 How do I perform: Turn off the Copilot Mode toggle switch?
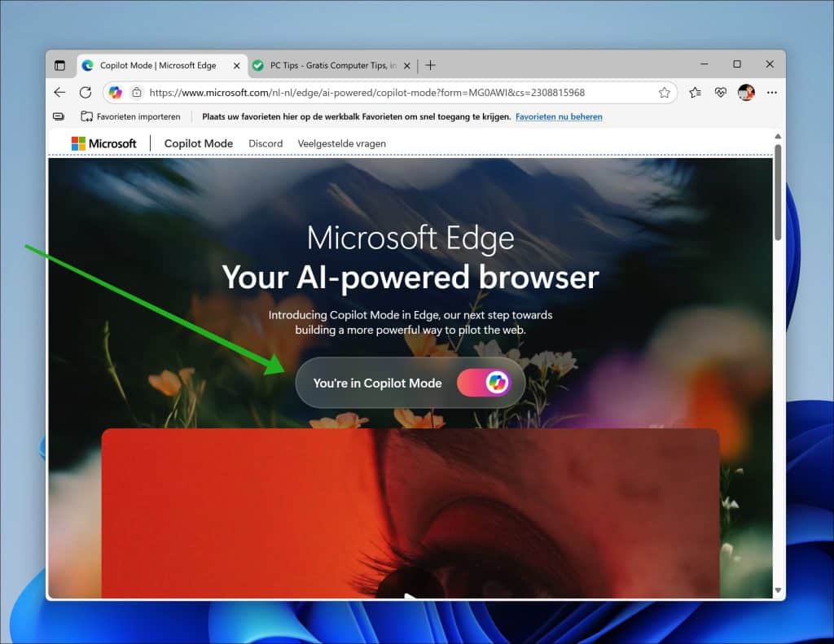pos(484,383)
